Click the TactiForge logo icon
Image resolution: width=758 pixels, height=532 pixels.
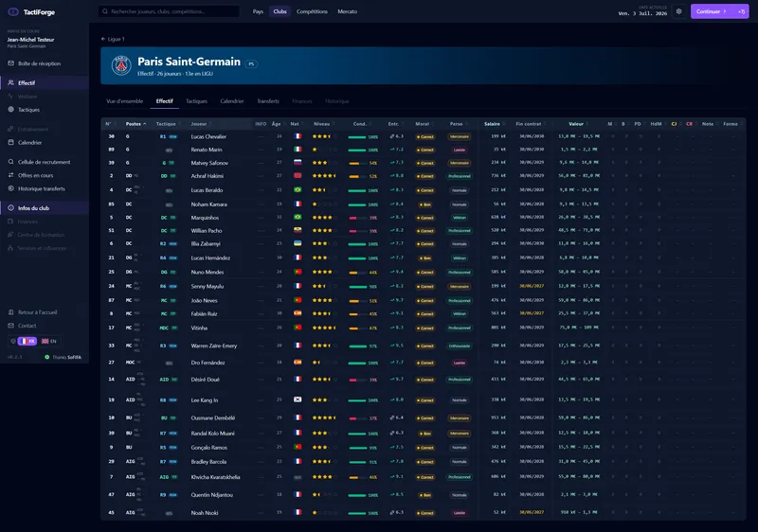[13, 12]
